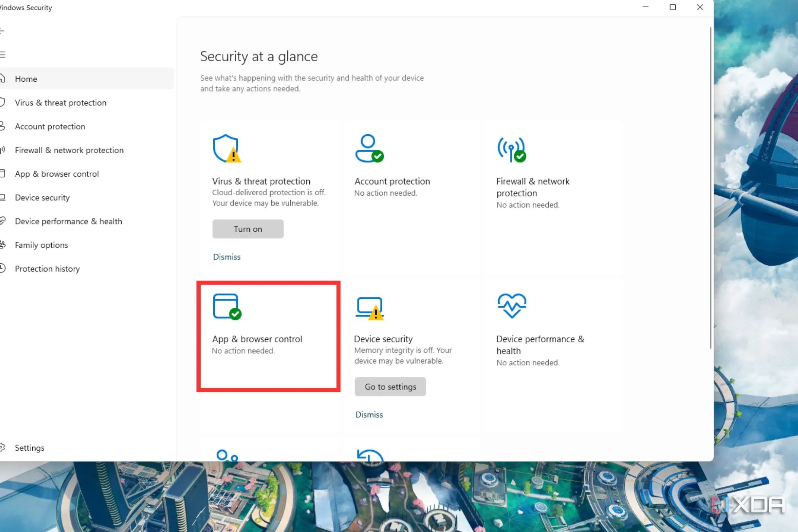The width and height of the screenshot is (798, 532).
Task: Turn on cloud-delivered protection
Action: (248, 229)
